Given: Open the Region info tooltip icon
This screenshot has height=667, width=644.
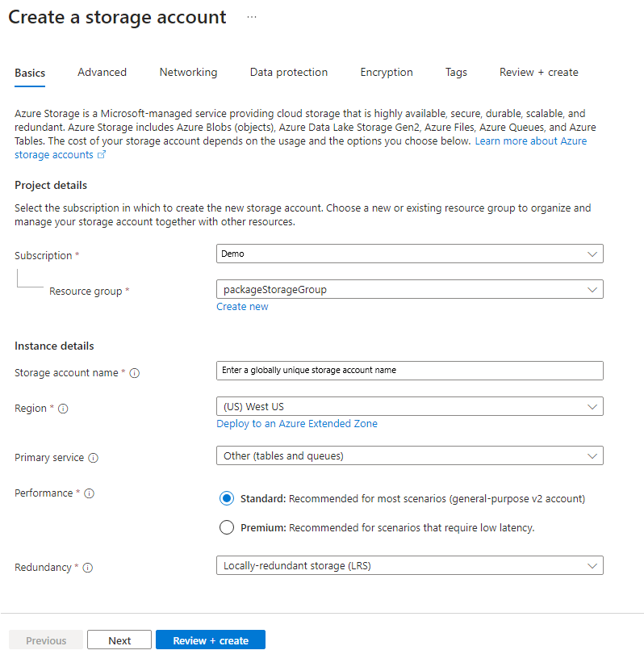Looking at the screenshot, I should click(64, 409).
